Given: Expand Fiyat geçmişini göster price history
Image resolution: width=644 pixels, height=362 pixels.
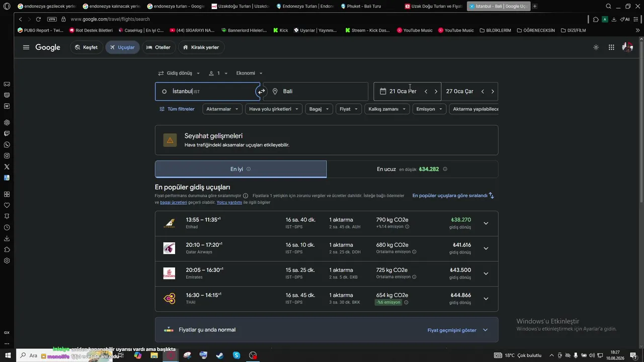Looking at the screenshot, I should click(457, 330).
